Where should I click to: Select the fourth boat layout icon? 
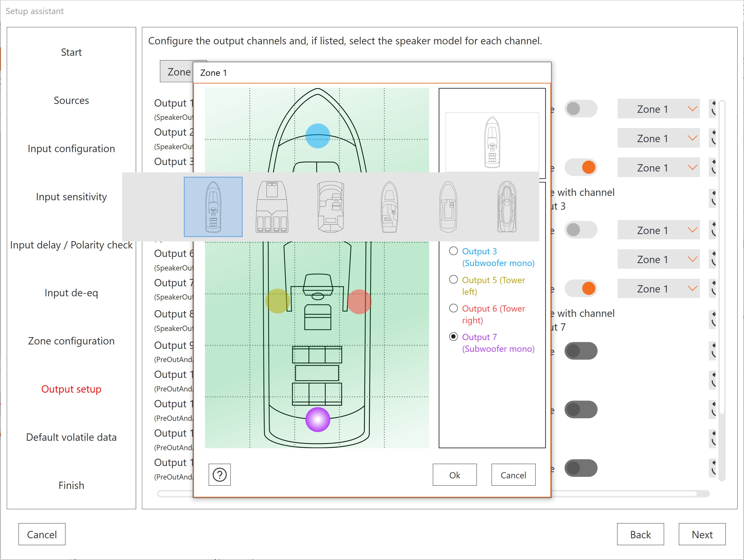point(389,206)
